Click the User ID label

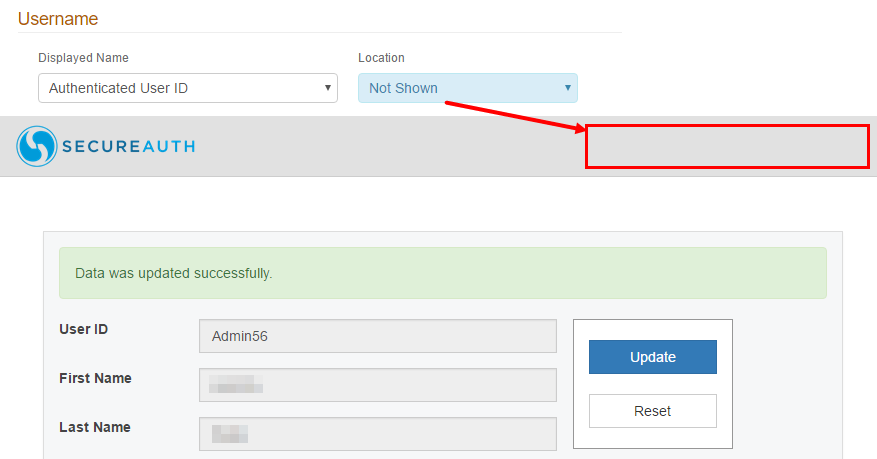(x=83, y=329)
